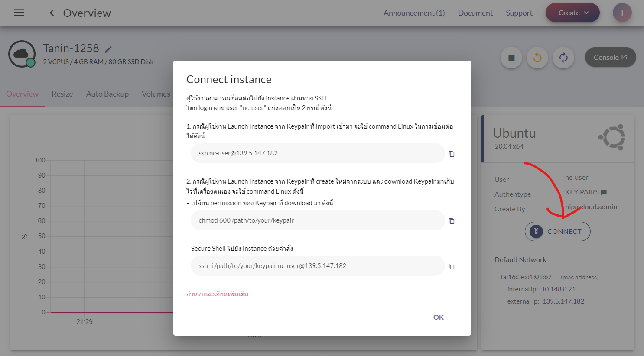Copy the ssh -i keypair command
Image resolution: width=644 pixels, height=356 pixels.
[x=452, y=266]
